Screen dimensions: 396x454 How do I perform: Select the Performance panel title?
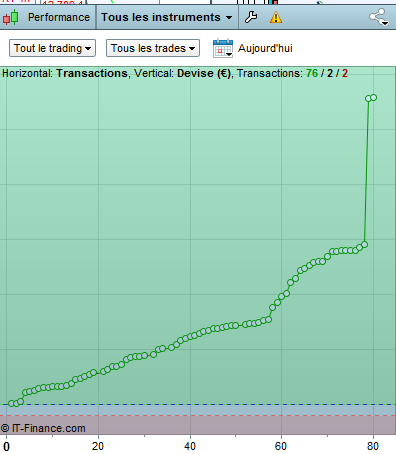[59, 17]
